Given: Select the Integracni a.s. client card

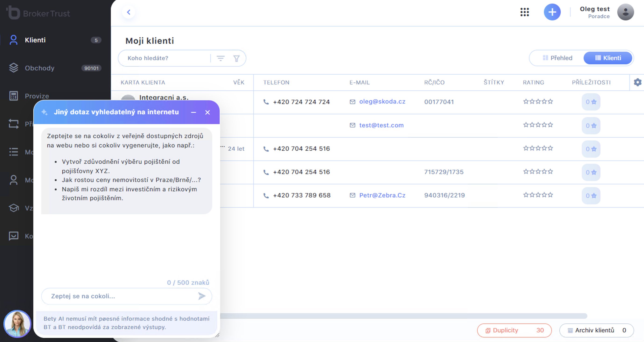Looking at the screenshot, I should (x=164, y=97).
